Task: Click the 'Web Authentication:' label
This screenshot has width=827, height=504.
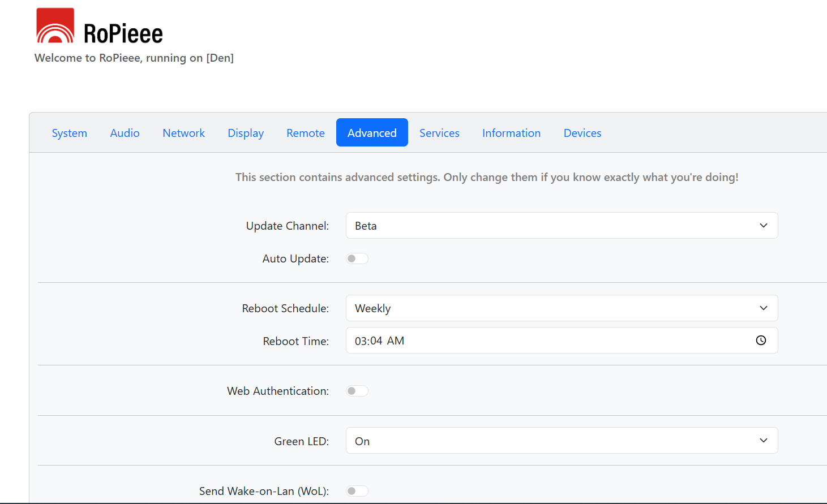Action: click(278, 391)
